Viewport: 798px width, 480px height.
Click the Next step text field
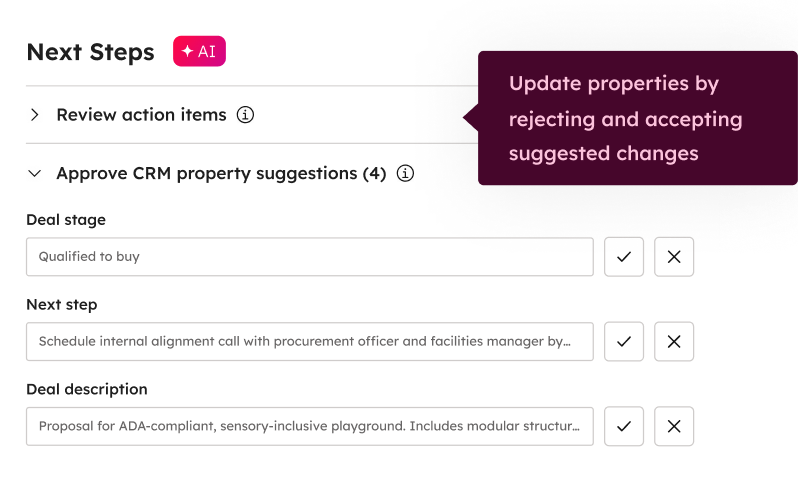[x=309, y=341]
